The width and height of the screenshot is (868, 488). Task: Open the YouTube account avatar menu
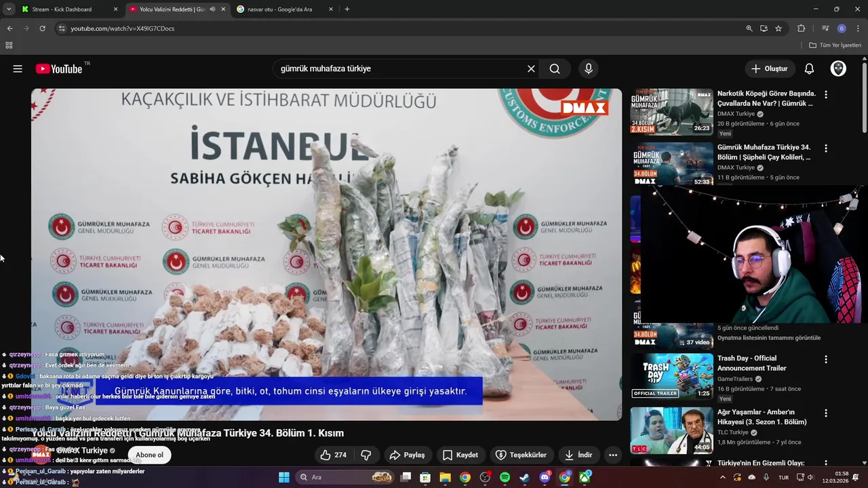click(838, 68)
